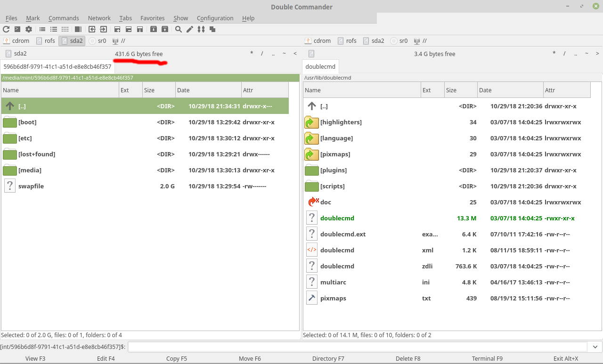Open the Mark menu
The height and width of the screenshot is (364, 603).
pos(33,18)
